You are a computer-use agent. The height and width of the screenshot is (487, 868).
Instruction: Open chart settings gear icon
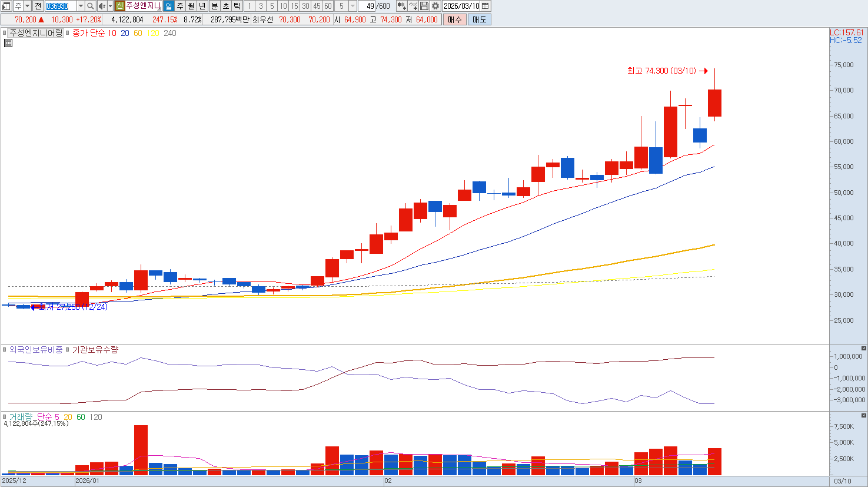[x=435, y=6]
